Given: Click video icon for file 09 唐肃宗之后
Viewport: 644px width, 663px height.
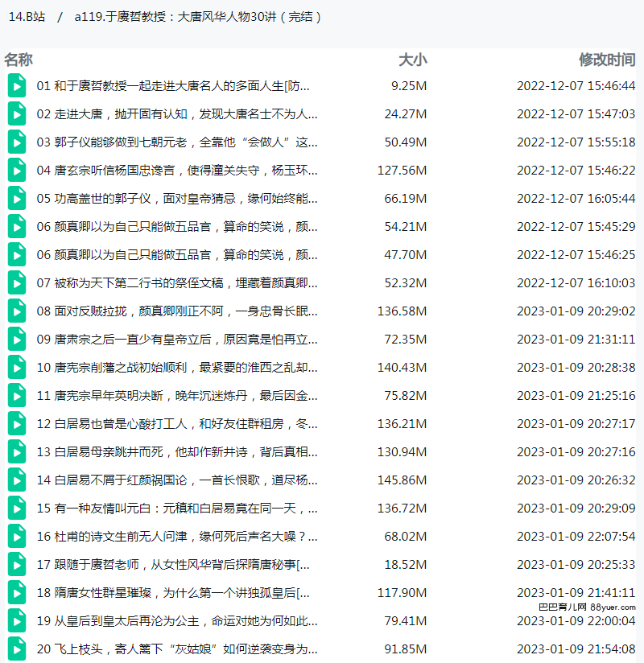Looking at the screenshot, I should coord(17,339).
